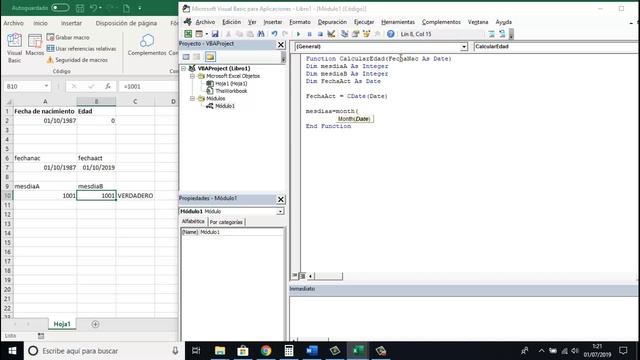Close the Propiedades - Módulo1 panel

tap(281, 199)
